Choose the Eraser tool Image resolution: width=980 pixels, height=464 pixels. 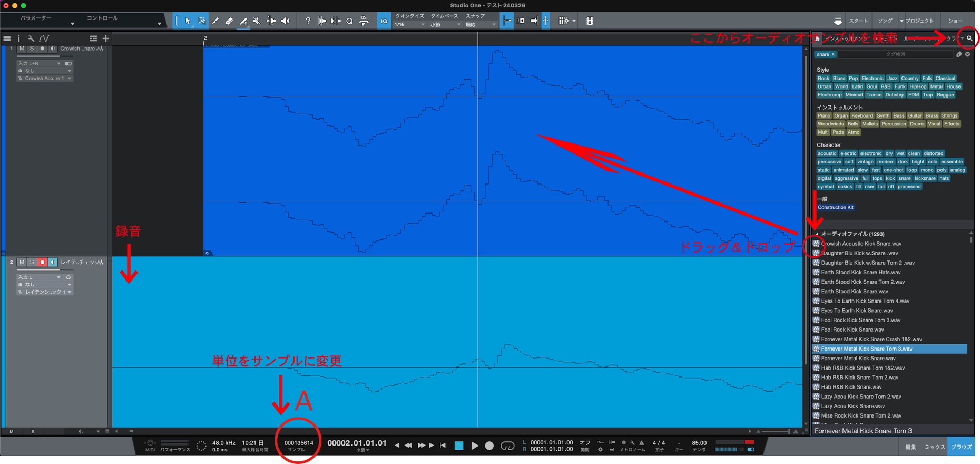tap(229, 21)
